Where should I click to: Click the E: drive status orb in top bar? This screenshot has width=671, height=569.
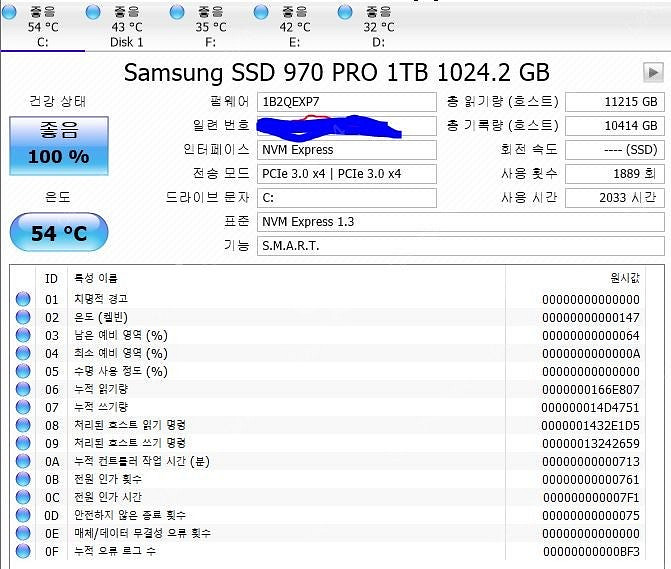[261, 12]
